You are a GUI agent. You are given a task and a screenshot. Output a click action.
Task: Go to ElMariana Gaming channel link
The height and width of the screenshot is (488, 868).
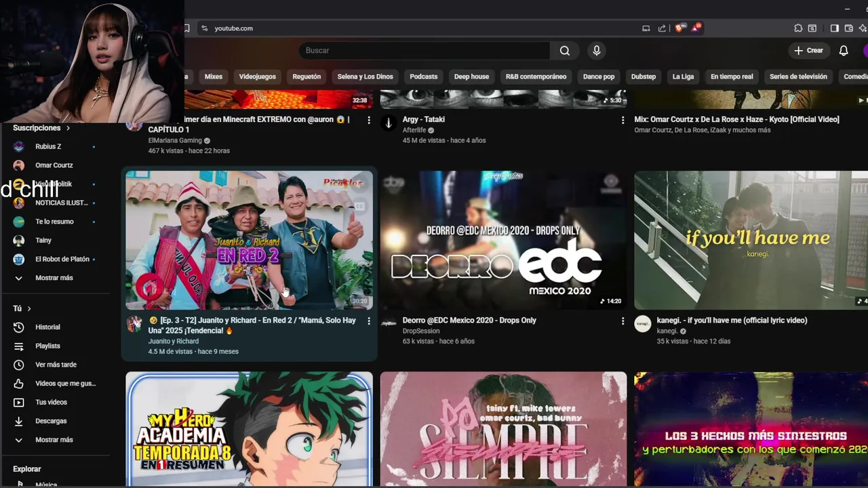(x=175, y=140)
